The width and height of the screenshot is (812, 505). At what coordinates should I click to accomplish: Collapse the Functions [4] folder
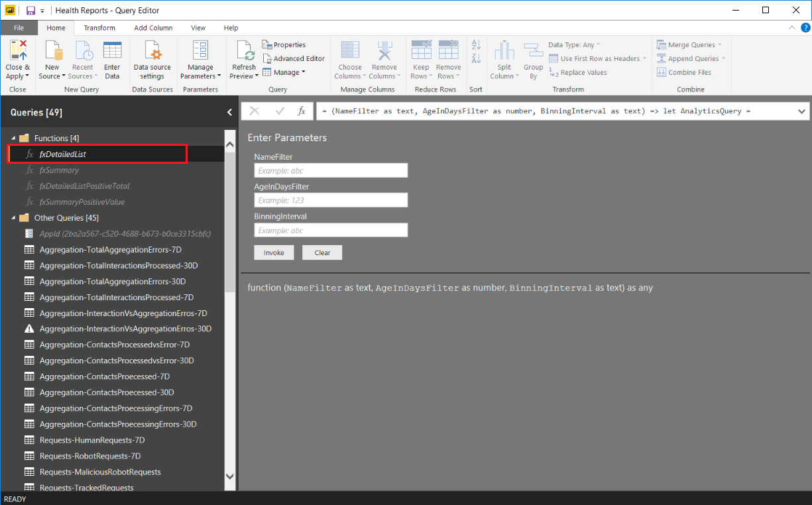pos(13,138)
